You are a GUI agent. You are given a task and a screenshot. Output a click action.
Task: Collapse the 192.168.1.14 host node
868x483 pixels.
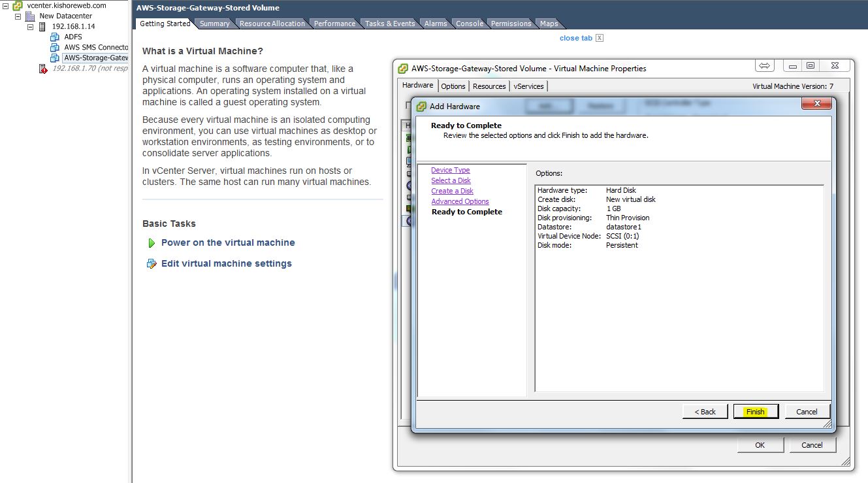tap(30, 27)
